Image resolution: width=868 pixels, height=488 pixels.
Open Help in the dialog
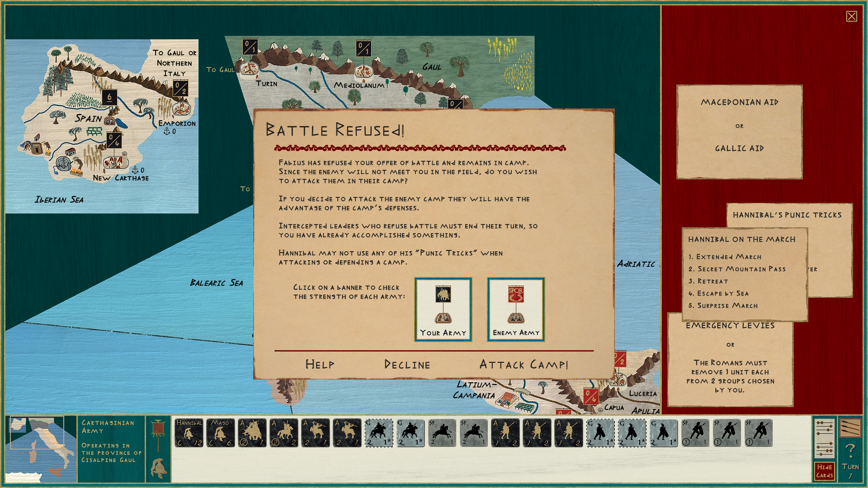point(320,364)
